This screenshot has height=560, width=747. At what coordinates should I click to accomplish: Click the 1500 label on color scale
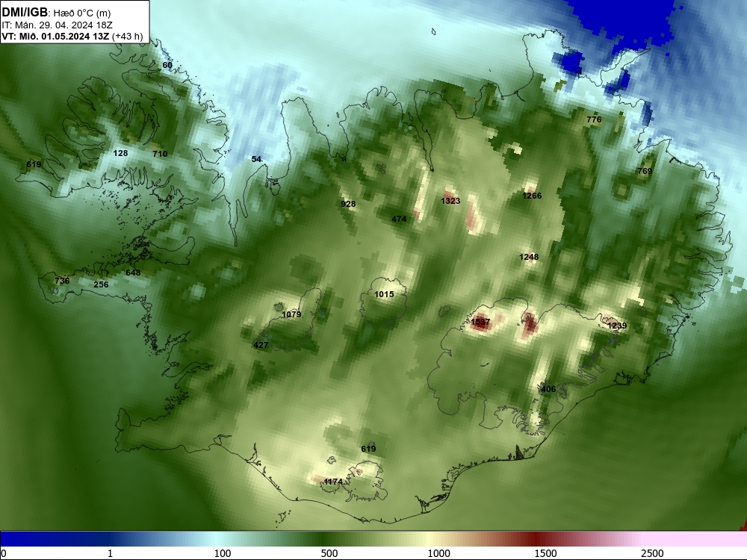click(545, 553)
